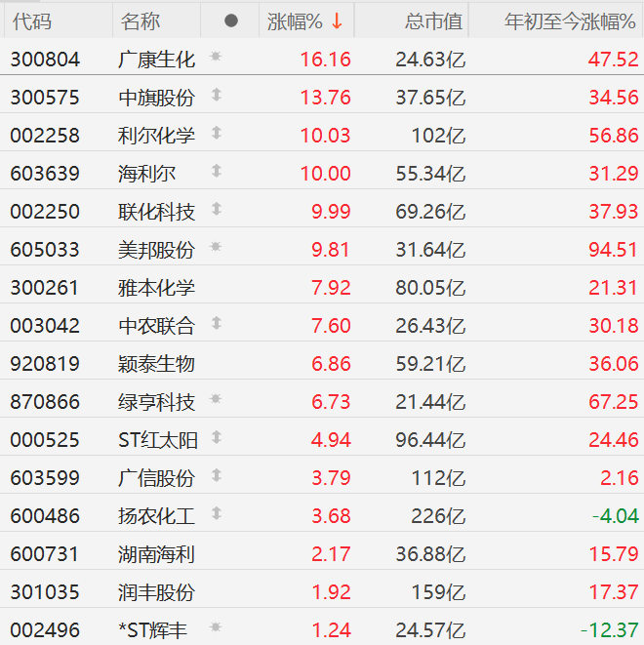Click the 年初至今涨幅% column header
This screenshot has height=645, width=644.
571,21
